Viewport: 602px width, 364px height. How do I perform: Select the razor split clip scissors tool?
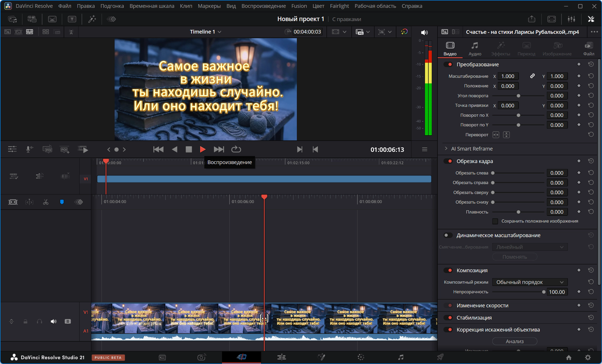pos(46,202)
